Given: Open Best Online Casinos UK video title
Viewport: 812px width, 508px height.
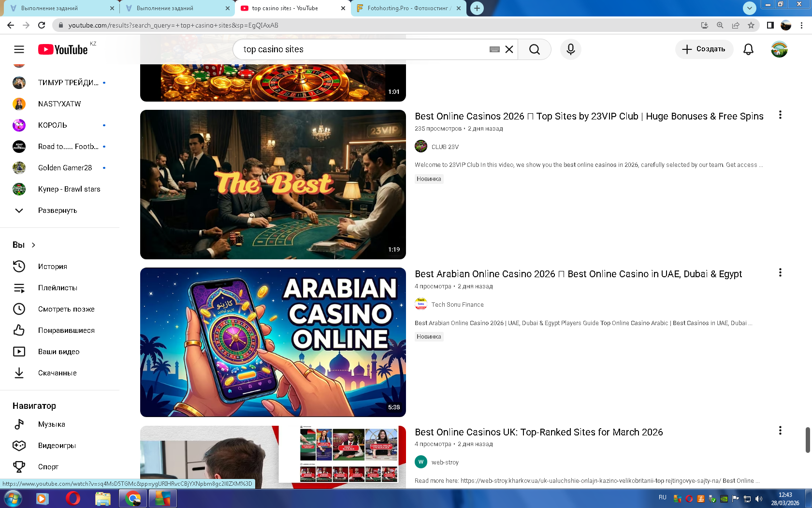Looking at the screenshot, I should pyautogui.click(x=539, y=432).
